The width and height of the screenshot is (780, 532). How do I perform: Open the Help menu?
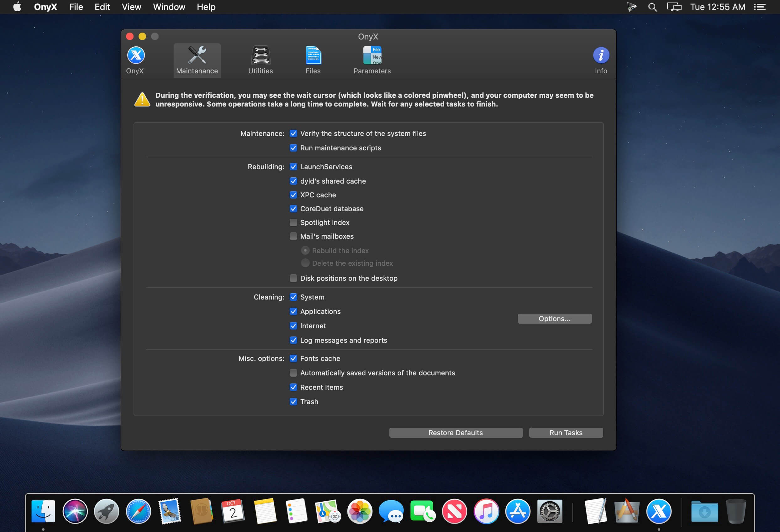pyautogui.click(x=206, y=7)
